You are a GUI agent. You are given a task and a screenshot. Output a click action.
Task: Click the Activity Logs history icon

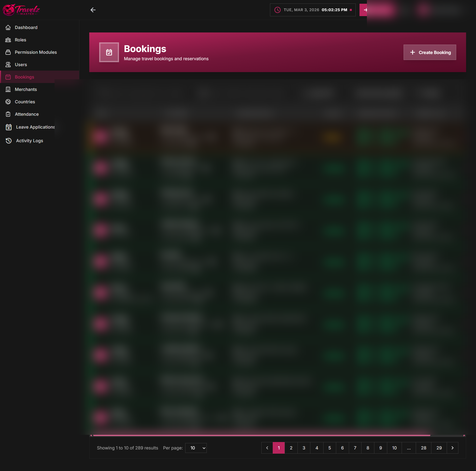(9, 141)
